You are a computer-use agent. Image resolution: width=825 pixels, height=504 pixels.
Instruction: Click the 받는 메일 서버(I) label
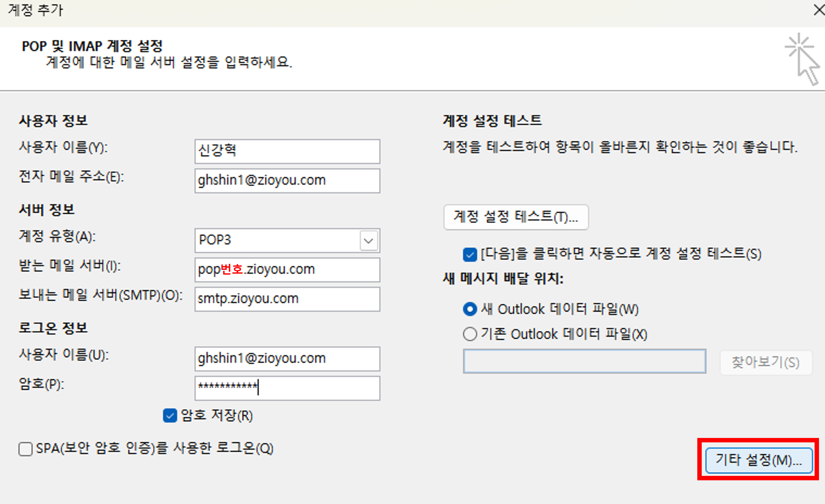70,266
